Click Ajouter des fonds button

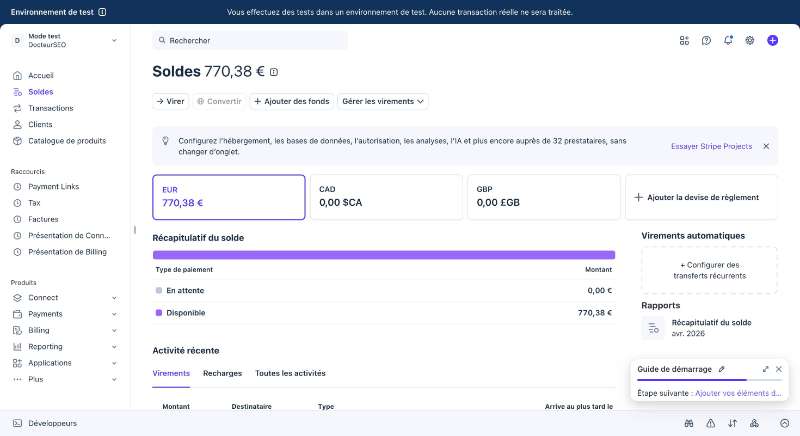292,101
